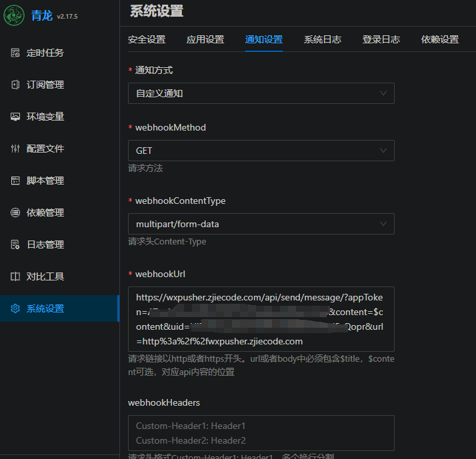Click the environment variables monitor icon
This screenshot has width=476, height=459.
[15, 117]
